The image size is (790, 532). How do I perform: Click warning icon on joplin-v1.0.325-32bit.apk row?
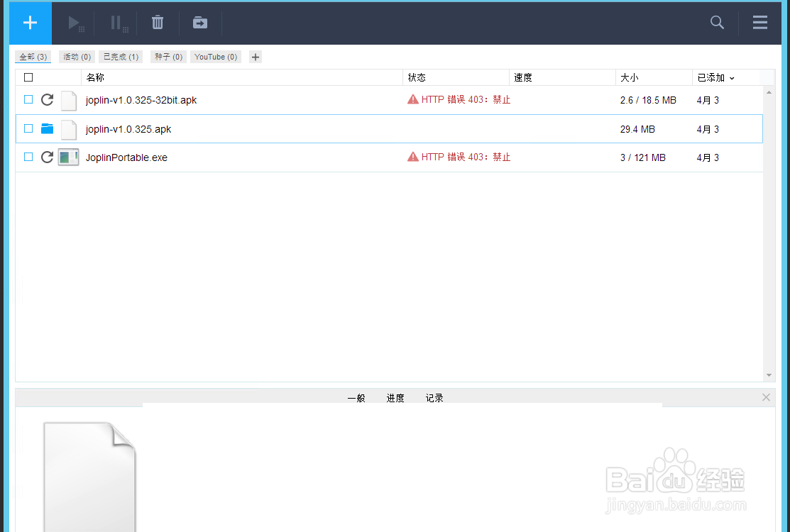tap(412, 99)
